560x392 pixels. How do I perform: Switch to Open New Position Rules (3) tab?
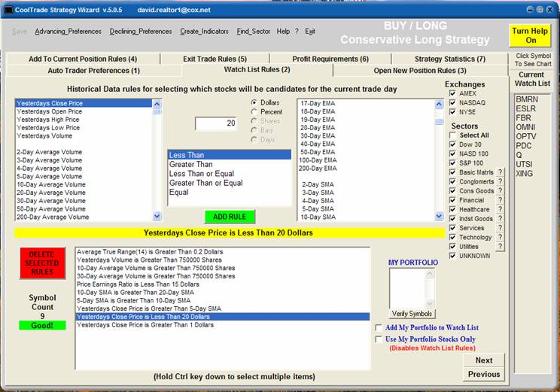pos(420,71)
